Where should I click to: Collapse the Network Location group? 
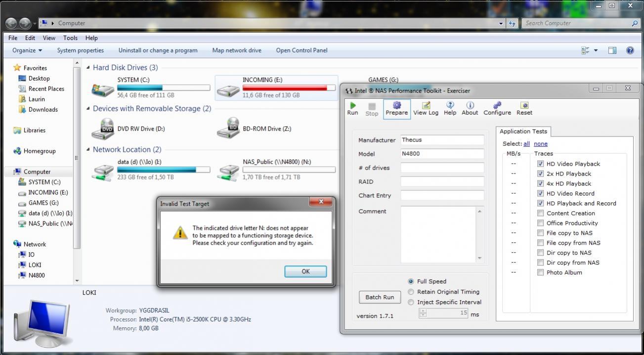[88, 150]
